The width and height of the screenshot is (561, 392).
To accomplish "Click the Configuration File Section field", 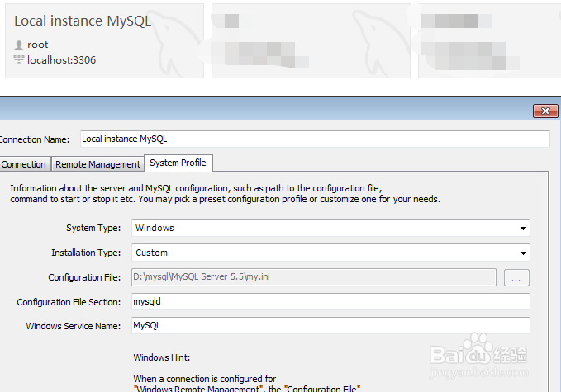I will point(330,301).
